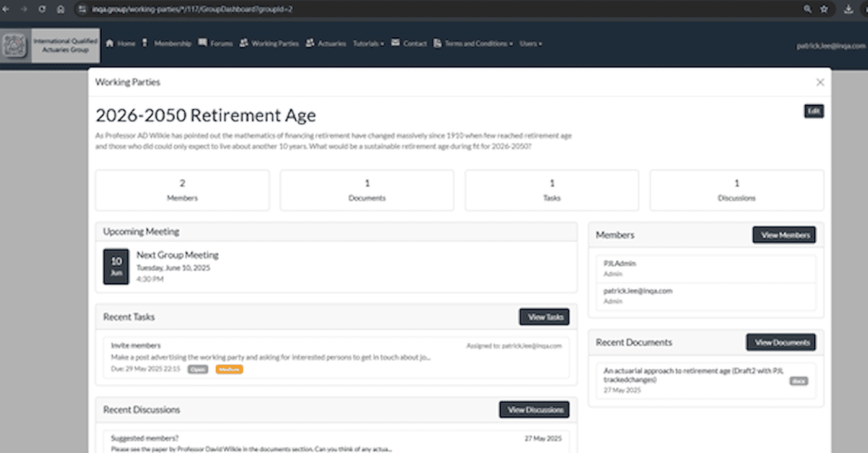Viewport: 868px width, 453px height.
Task: Reload the page with browser refresh icon
Action: pyautogui.click(x=42, y=9)
